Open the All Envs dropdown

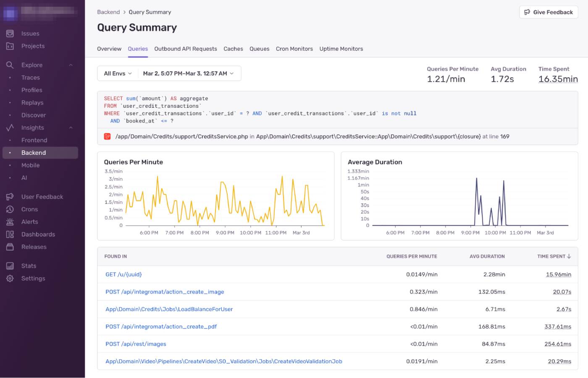pyautogui.click(x=117, y=73)
